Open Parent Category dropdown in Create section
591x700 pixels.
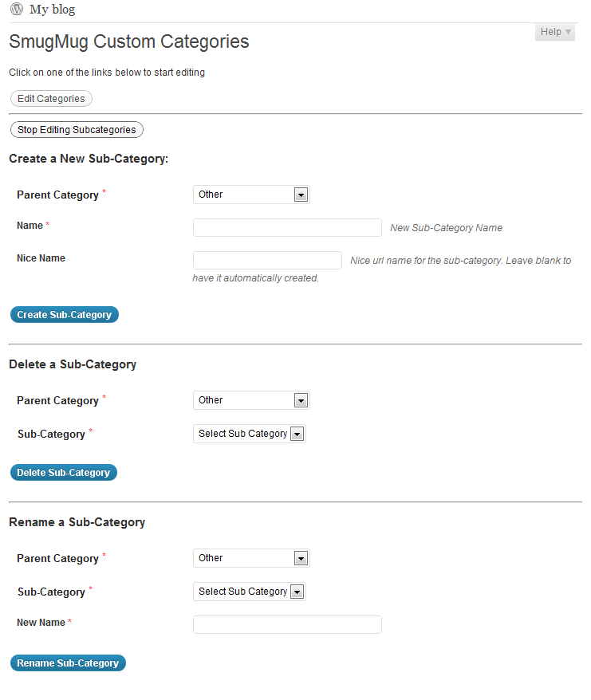pyautogui.click(x=251, y=195)
